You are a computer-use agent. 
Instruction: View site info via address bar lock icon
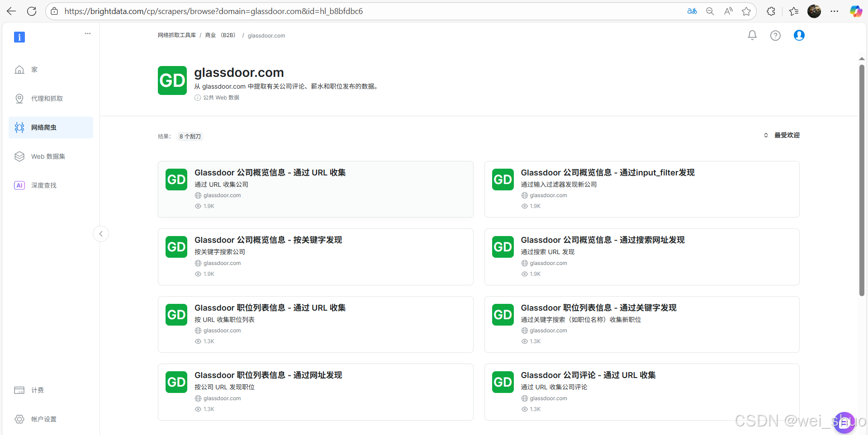(54, 11)
